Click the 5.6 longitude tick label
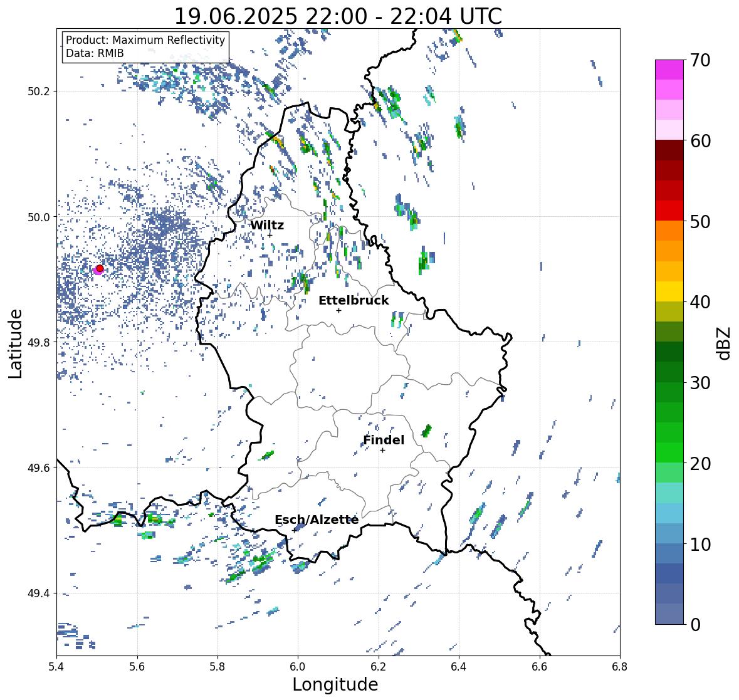 (137, 667)
